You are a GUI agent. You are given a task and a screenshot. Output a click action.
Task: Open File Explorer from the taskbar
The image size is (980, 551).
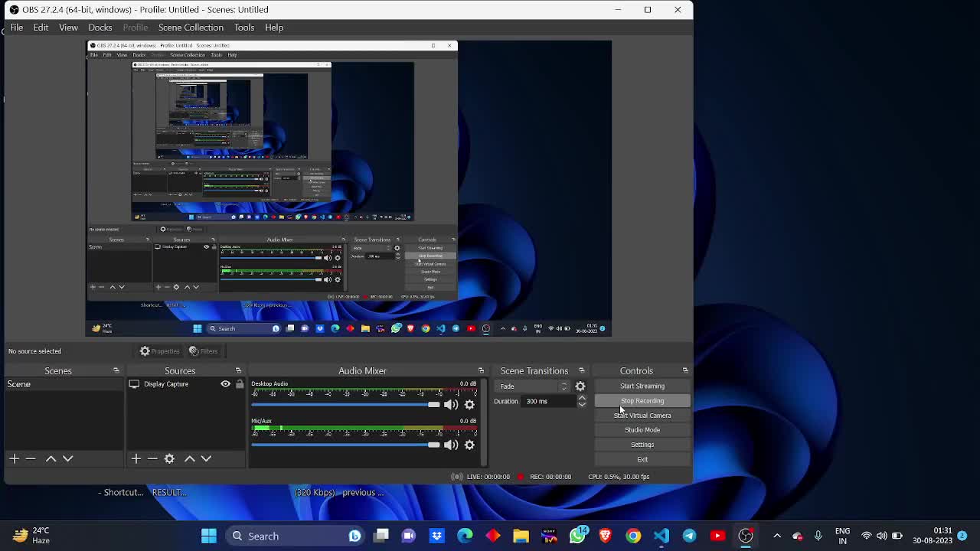[521, 536]
